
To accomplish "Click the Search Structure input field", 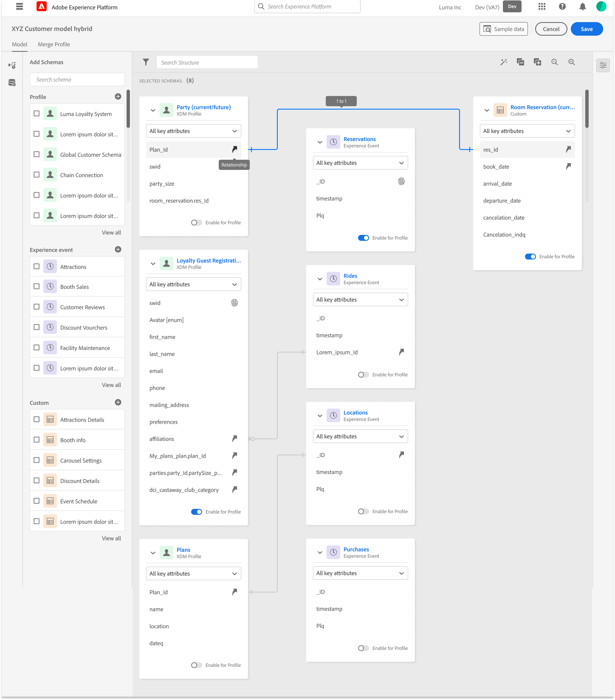I will (207, 62).
